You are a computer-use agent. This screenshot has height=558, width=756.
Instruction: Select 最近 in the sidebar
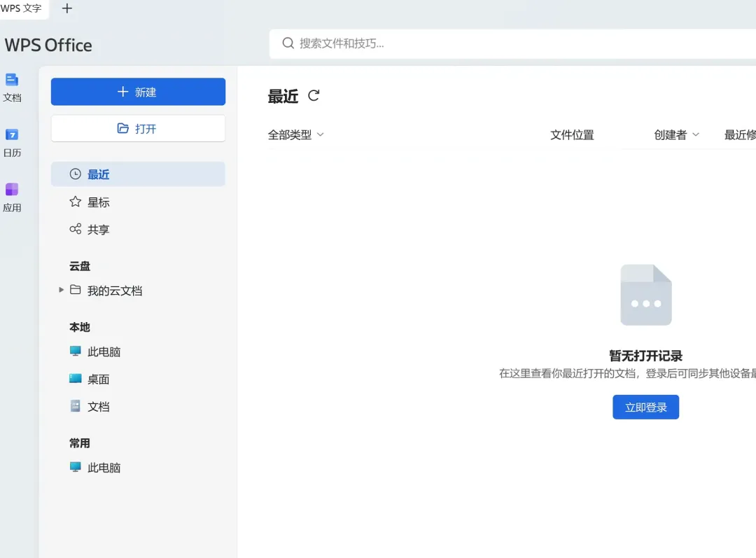point(138,174)
